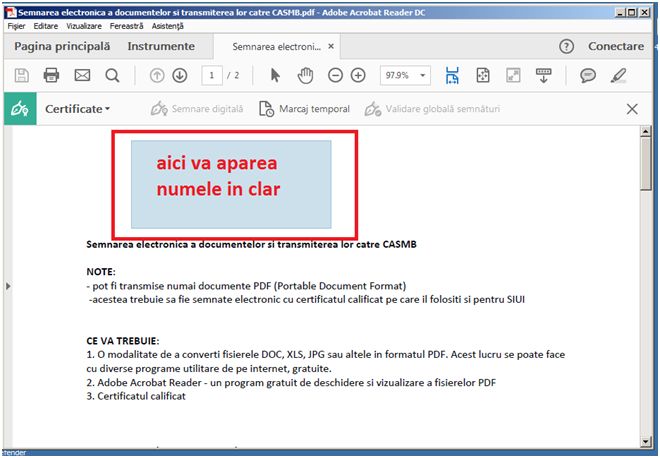
Task: Click the vertical scrollbar down arrow
Action: point(646,441)
